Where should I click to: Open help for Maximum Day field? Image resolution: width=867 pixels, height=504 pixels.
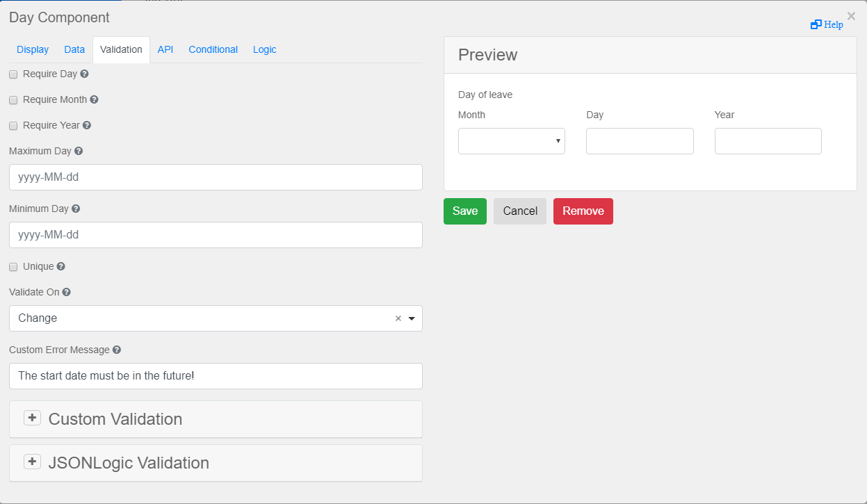(x=77, y=150)
